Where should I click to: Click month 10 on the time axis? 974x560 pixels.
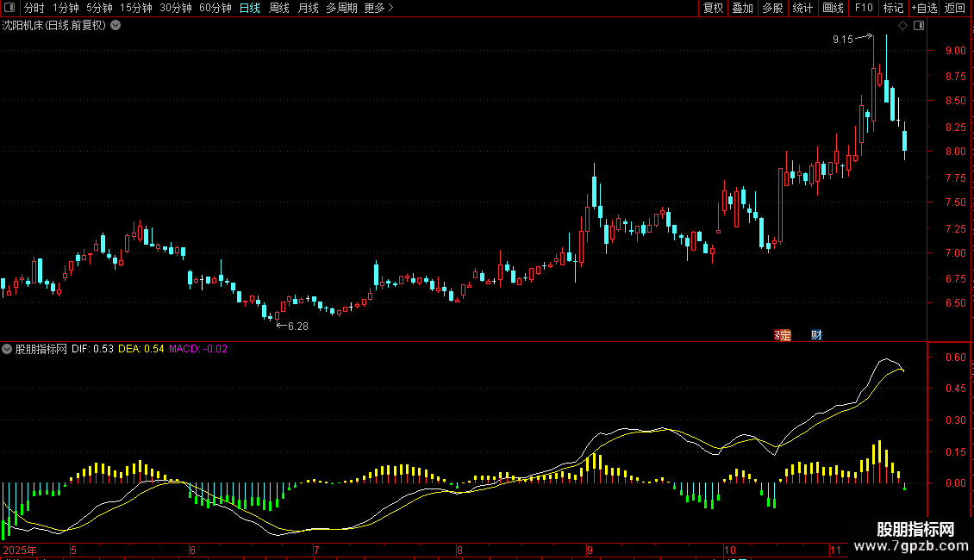tap(730, 550)
